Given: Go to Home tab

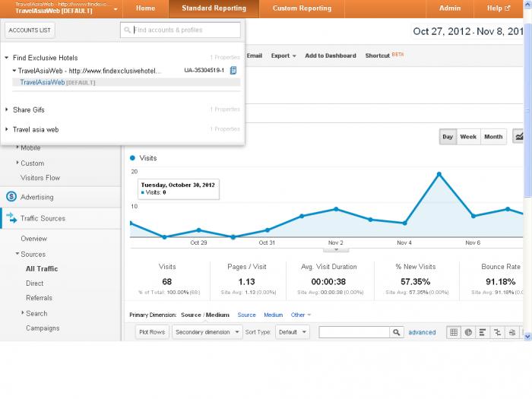Looking at the screenshot, I should point(146,8).
